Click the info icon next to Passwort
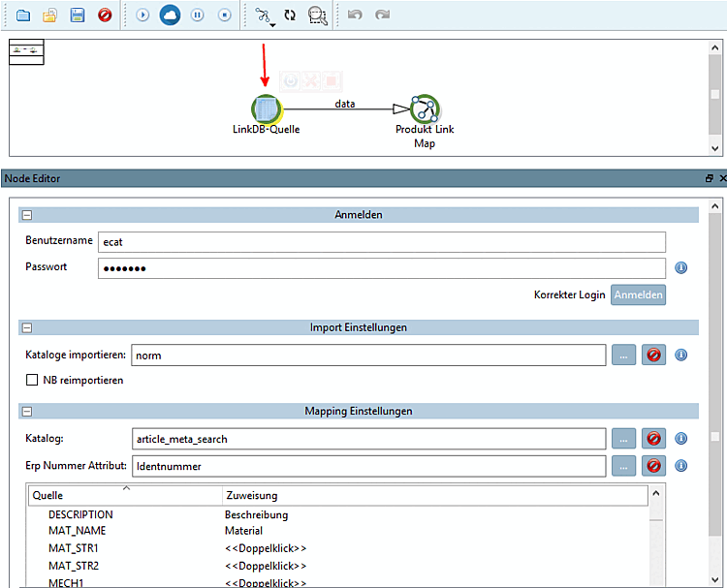The width and height of the screenshot is (727, 588). point(680,268)
